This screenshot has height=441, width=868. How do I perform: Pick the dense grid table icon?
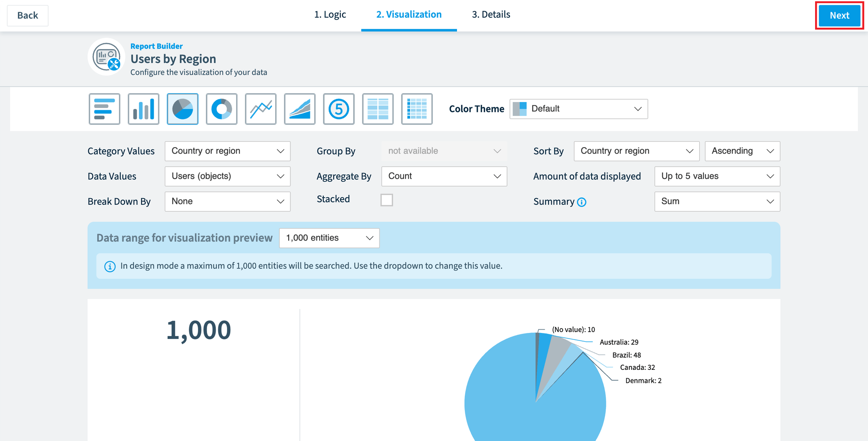(x=417, y=109)
